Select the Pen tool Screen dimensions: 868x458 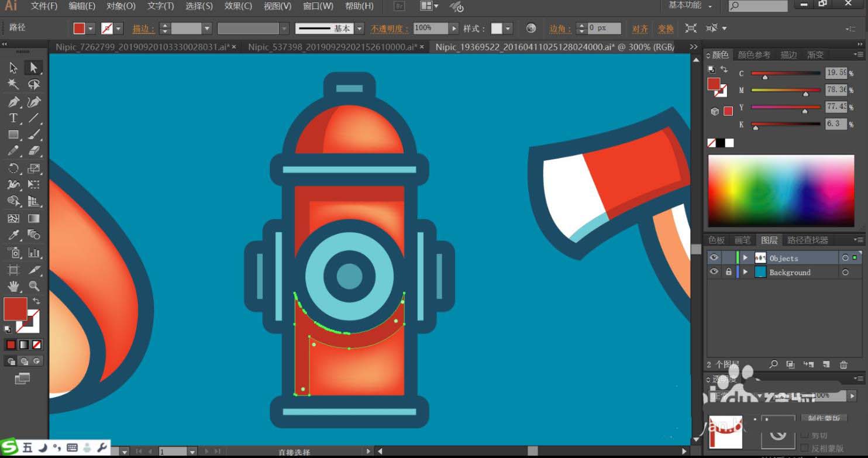click(x=13, y=102)
